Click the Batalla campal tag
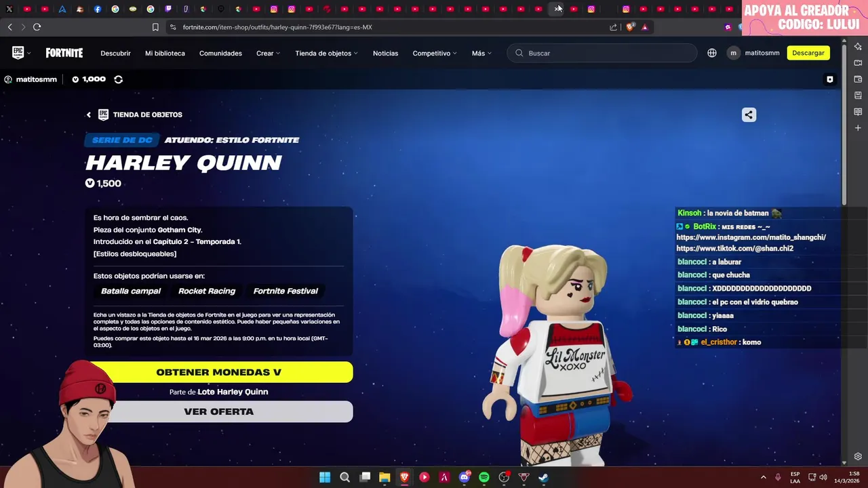 131,291
